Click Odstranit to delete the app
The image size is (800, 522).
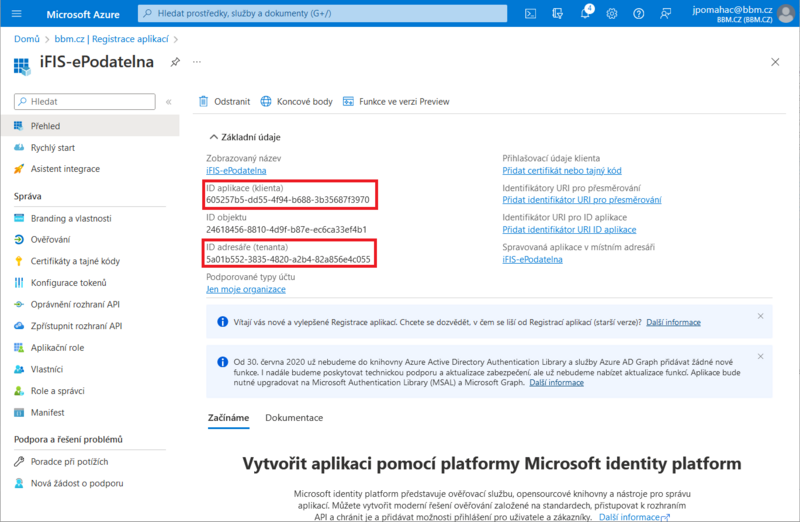[224, 102]
